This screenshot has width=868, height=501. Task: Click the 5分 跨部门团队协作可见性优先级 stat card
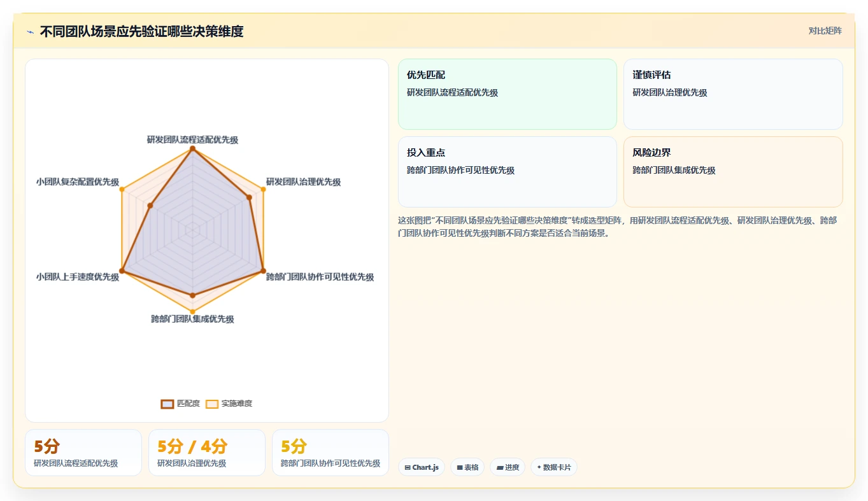pos(331,453)
